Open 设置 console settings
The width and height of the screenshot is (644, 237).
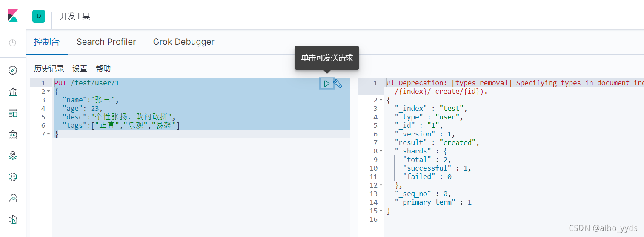click(80, 69)
